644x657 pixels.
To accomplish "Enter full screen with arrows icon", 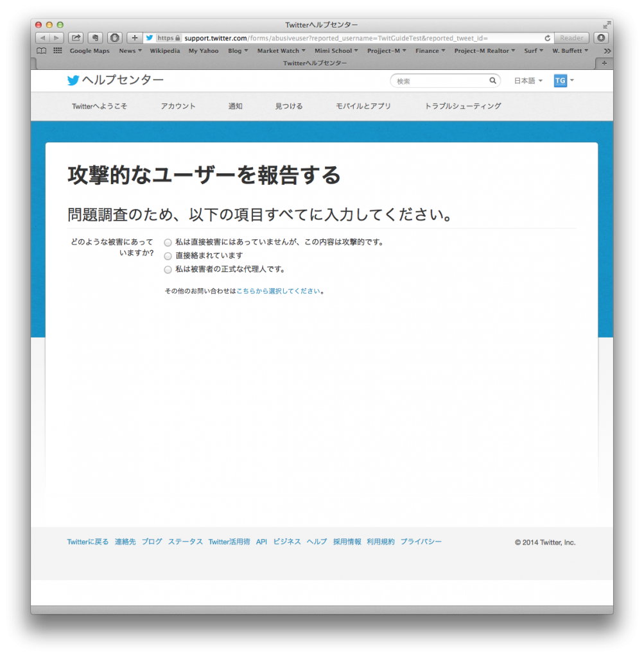I will coord(607,25).
